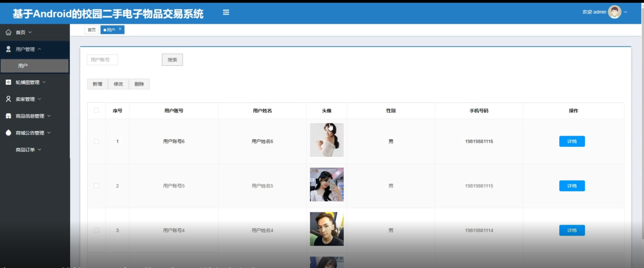Expand 商城公告管理 menu chevron
The height and width of the screenshot is (268, 644).
click(49, 133)
